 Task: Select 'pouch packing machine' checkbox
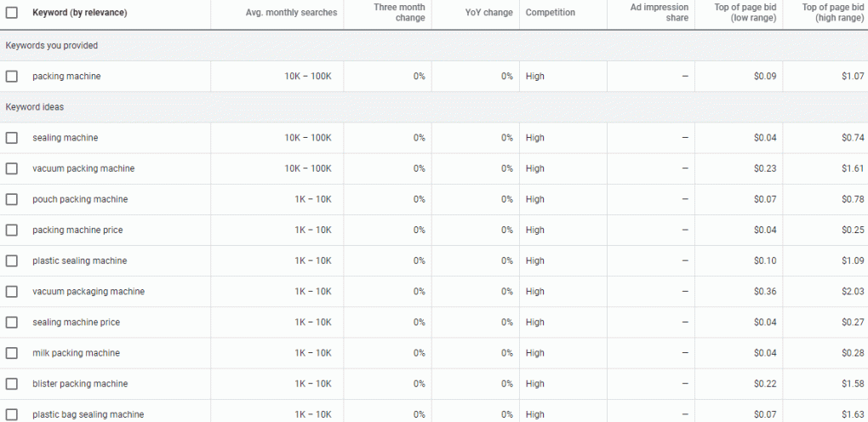12,199
